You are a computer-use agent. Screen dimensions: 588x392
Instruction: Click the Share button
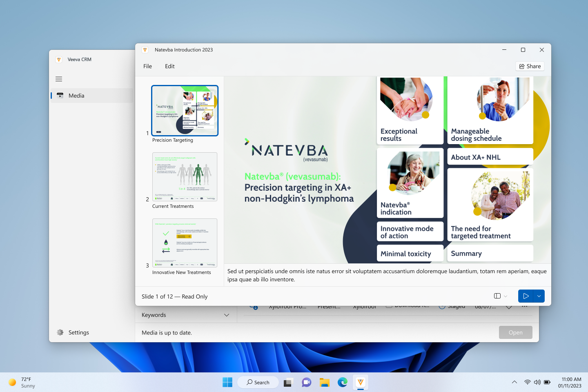(530, 66)
